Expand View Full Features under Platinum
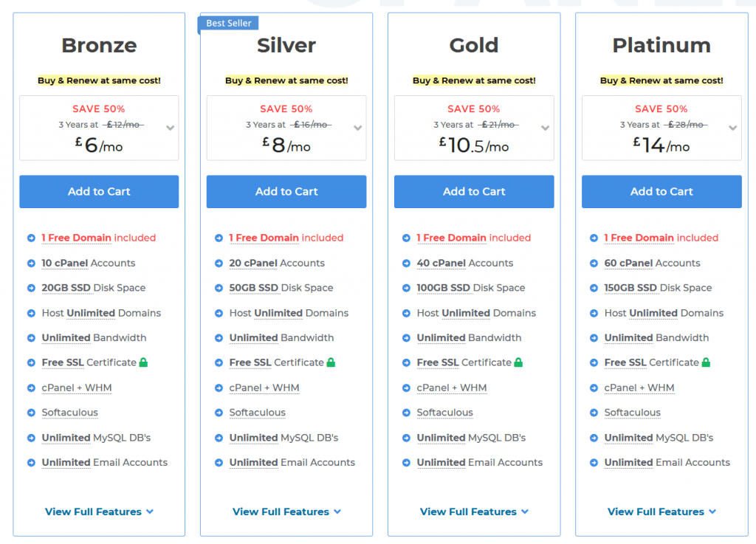Image resolution: width=756 pixels, height=544 pixels. tap(661, 512)
